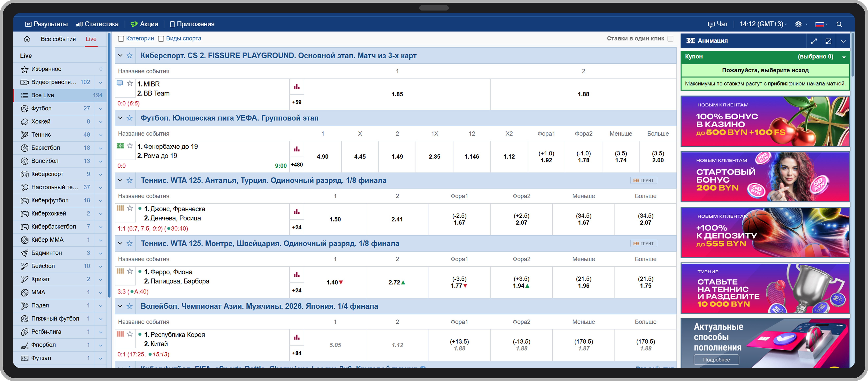The image size is (868, 381).
Task: Select odds 1.85 for MIBR win
Action: click(397, 94)
